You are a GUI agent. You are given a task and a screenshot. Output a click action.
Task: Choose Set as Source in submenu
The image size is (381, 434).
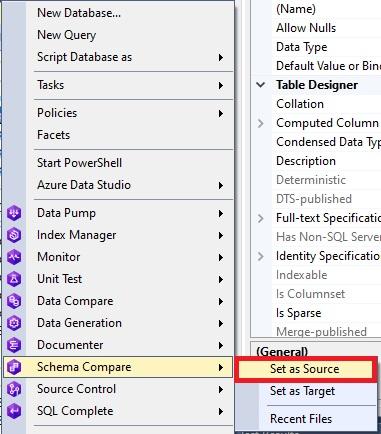point(306,369)
